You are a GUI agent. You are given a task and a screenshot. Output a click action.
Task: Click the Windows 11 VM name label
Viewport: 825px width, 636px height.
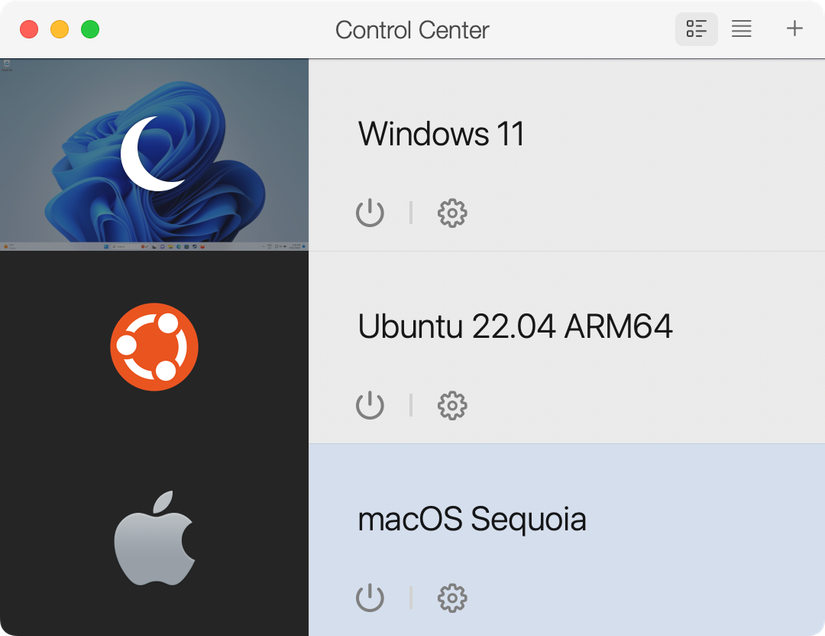coord(441,134)
